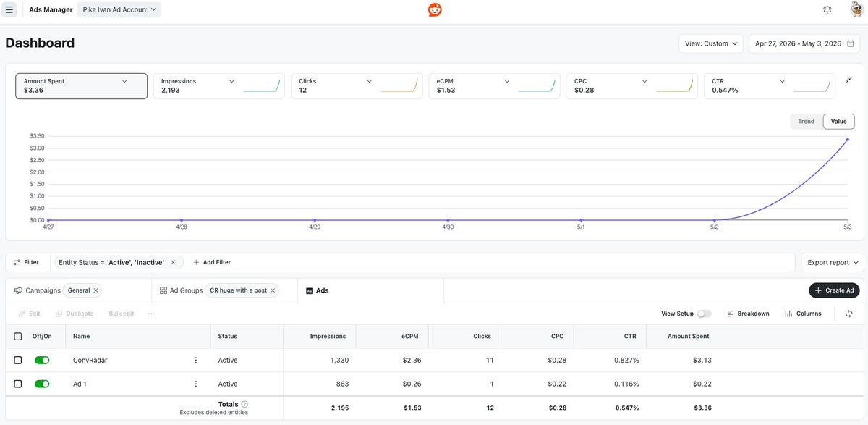868x425 pixels.
Task: Click the calendar icon in the date range
Action: click(851, 43)
